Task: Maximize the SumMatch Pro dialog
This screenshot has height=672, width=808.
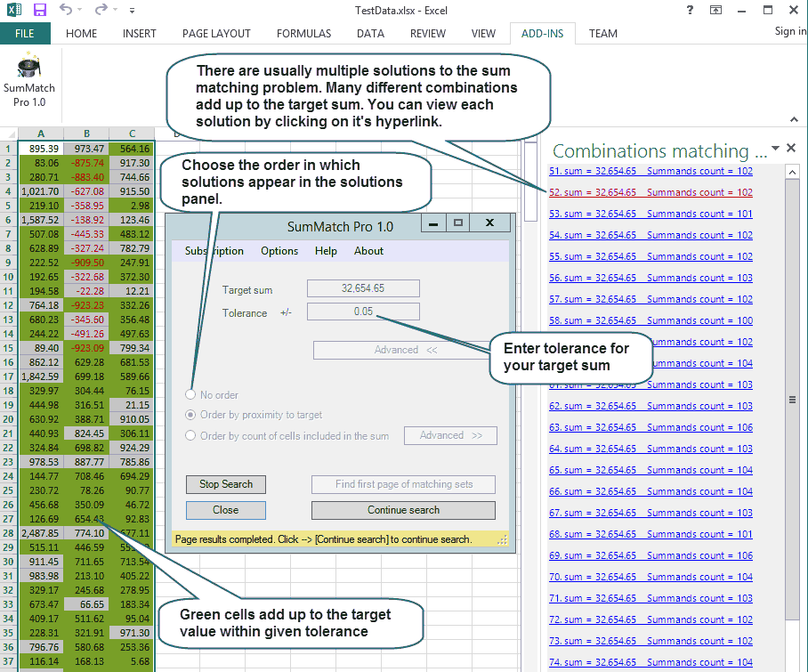Action: [x=457, y=223]
